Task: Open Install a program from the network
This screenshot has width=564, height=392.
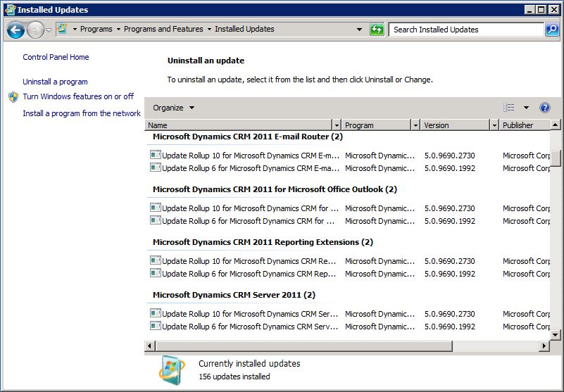Action: click(82, 113)
